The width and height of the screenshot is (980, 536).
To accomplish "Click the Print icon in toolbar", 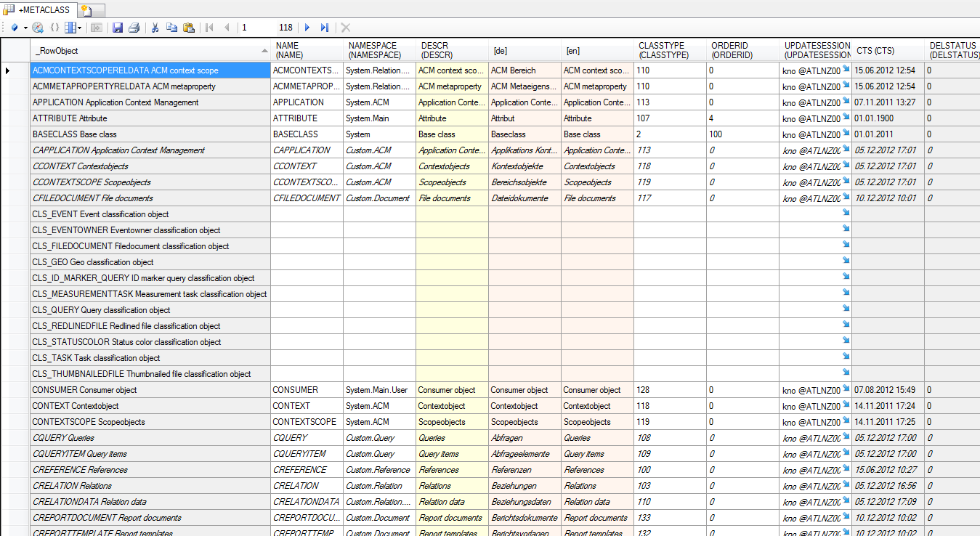I will [x=134, y=28].
